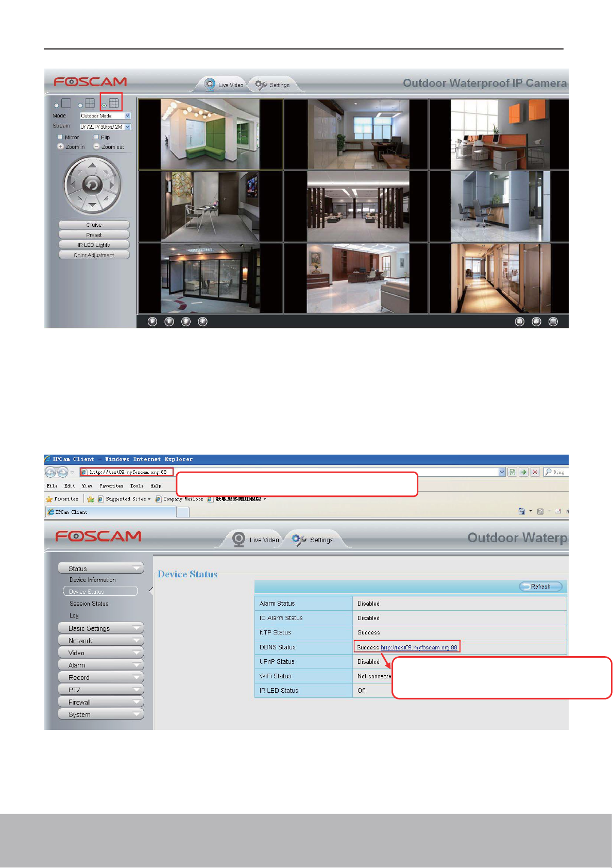Select the green sofa camera feed thumbnail

pyautogui.click(x=210, y=134)
